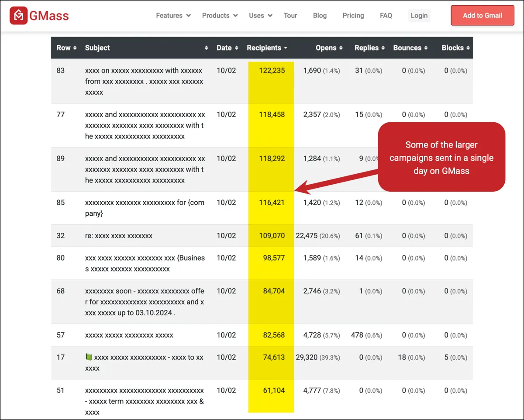Sort table by Row column arrows
Screen dimensions: 524x420
(75, 48)
